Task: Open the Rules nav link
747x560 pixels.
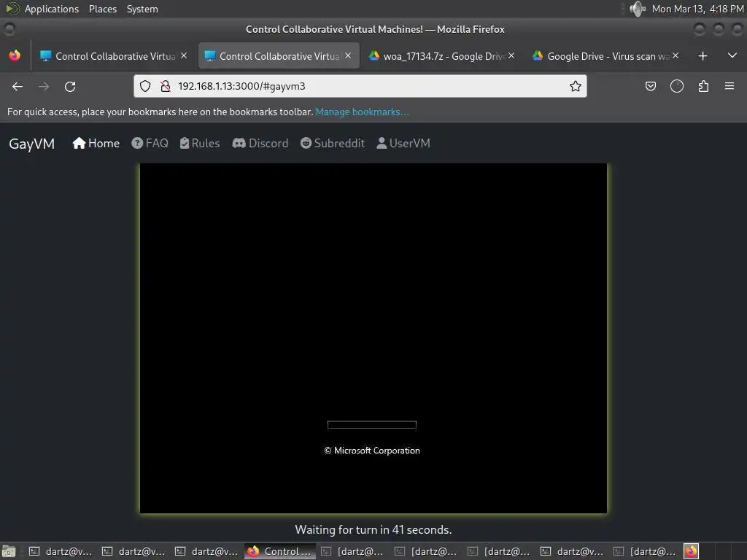Action: (x=200, y=144)
